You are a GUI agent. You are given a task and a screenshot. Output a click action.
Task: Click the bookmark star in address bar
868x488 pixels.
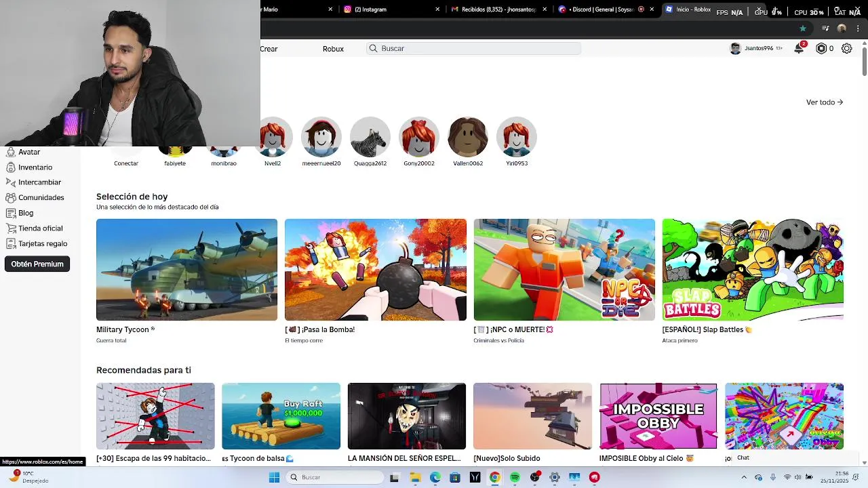[x=803, y=28]
